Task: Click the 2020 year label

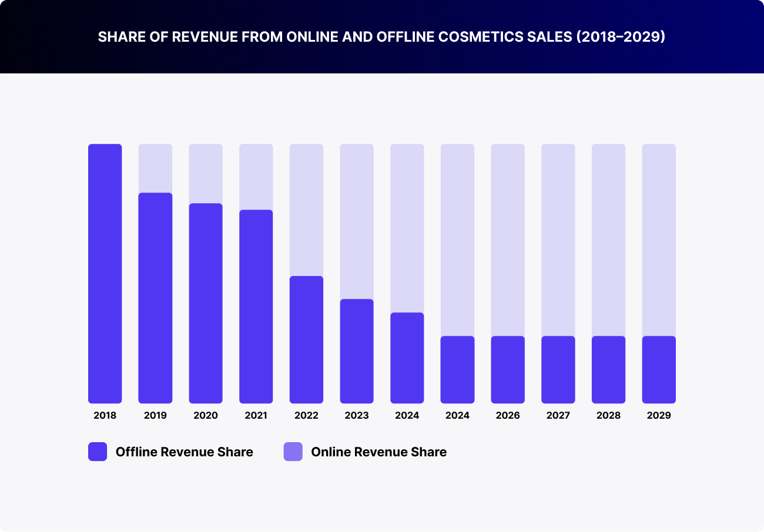Action: pyautogui.click(x=206, y=415)
